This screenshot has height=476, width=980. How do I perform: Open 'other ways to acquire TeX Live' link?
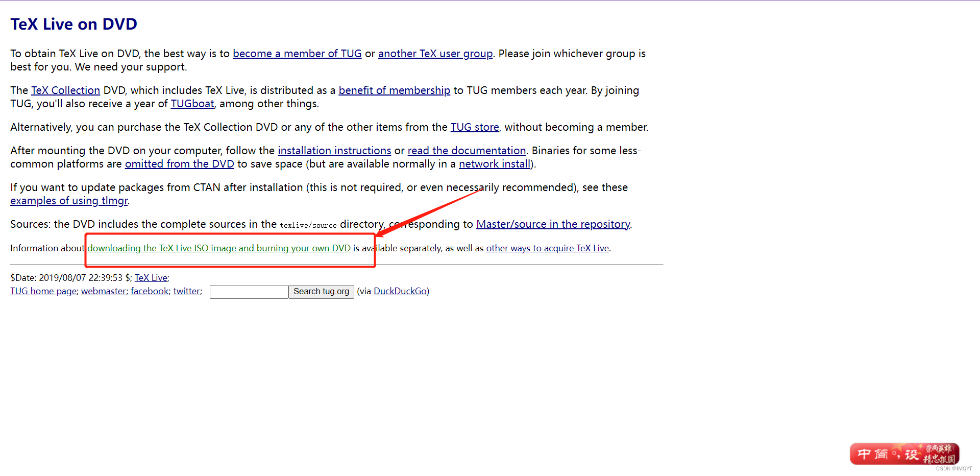coord(548,248)
